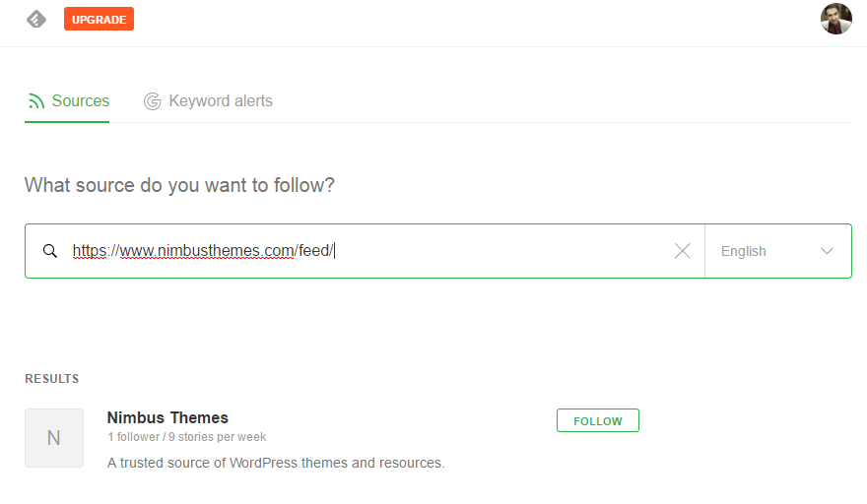This screenshot has width=867, height=504.
Task: Click the follower and stories count text
Action: [x=187, y=437]
